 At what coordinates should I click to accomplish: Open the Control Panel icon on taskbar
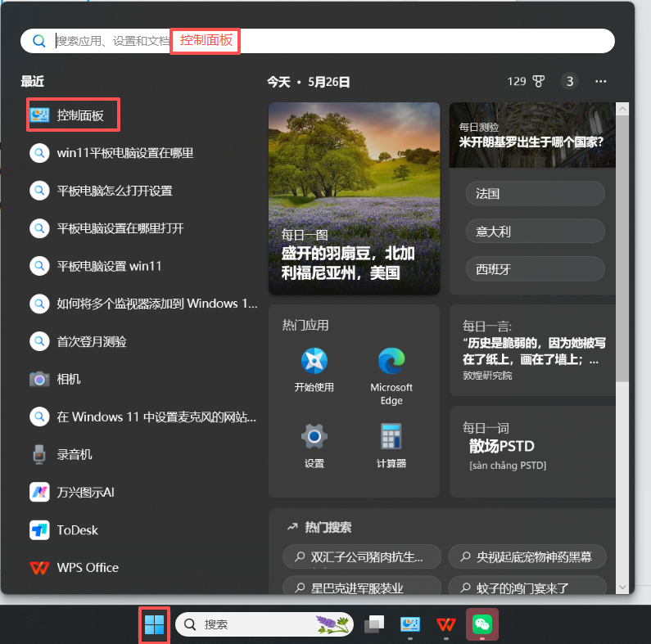410,624
